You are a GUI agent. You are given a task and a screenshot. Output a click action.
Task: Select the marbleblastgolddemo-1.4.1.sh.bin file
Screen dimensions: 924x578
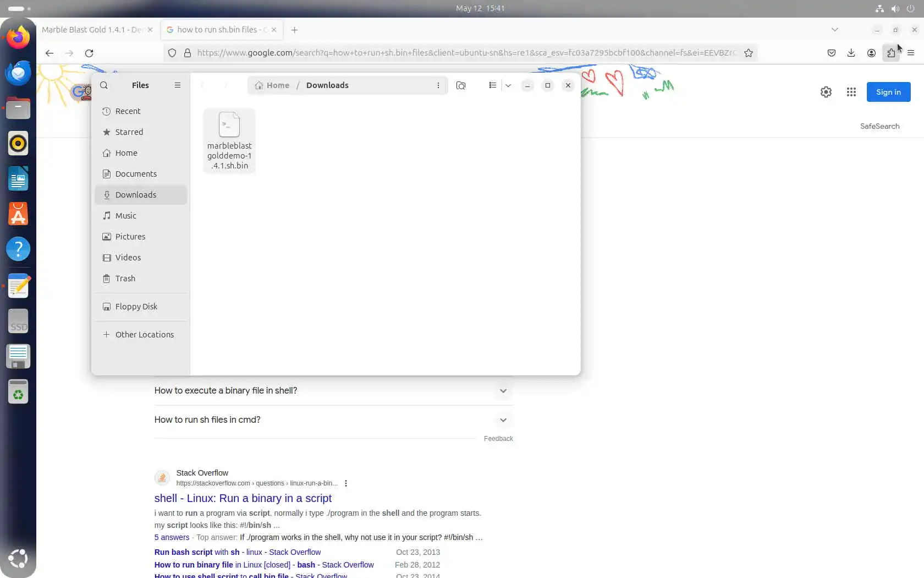[x=229, y=141]
